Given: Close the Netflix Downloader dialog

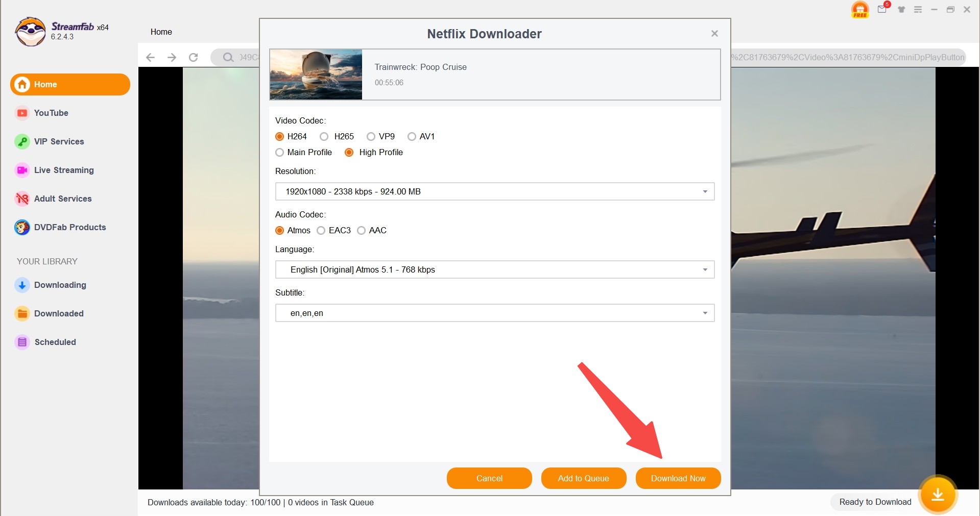Looking at the screenshot, I should click(x=714, y=33).
